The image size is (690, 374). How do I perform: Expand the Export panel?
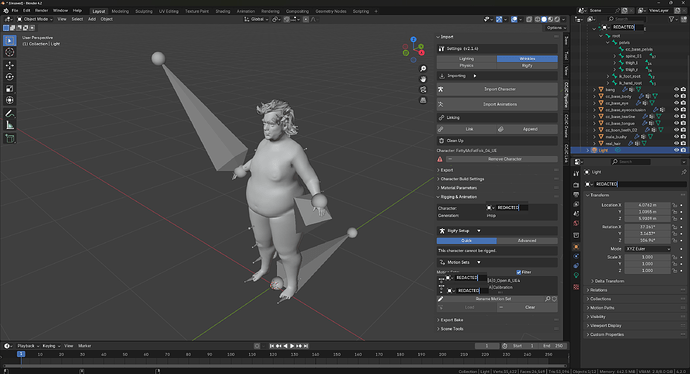point(446,170)
